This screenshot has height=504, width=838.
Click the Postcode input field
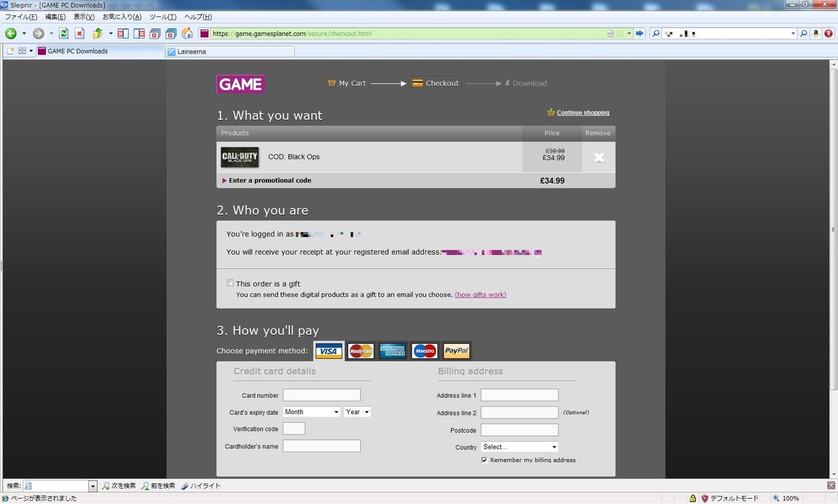tap(520, 430)
